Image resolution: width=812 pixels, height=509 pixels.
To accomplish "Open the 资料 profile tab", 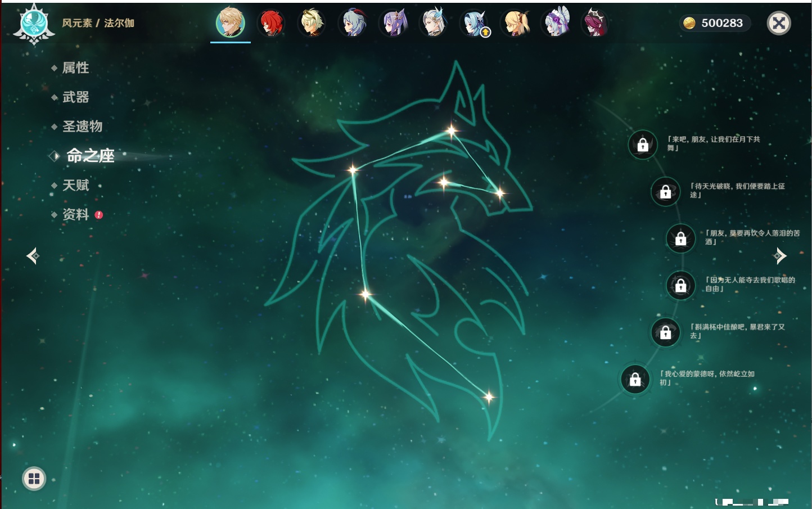I will (75, 214).
